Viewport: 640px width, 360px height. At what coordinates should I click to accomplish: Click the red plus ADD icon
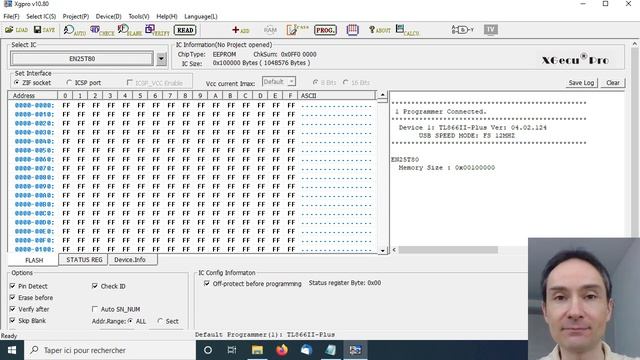click(240, 30)
